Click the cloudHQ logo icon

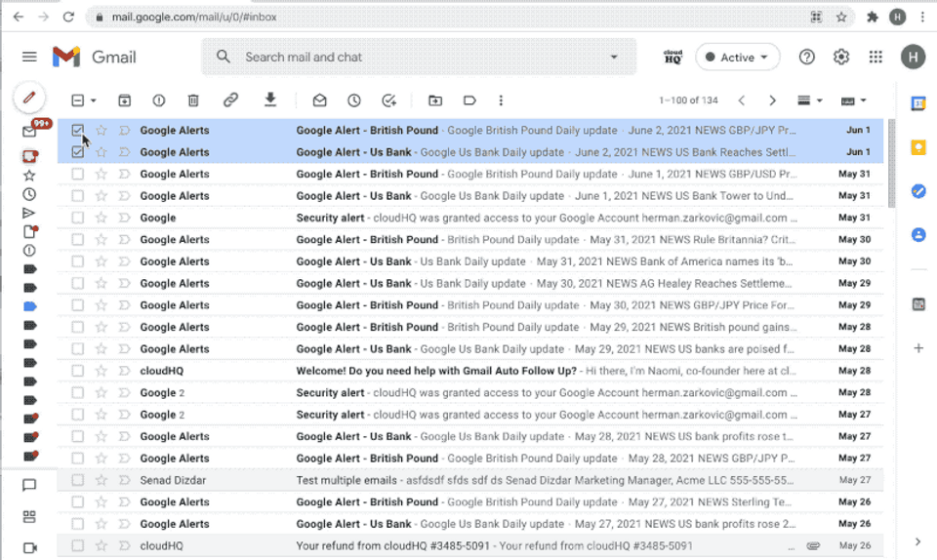(672, 57)
